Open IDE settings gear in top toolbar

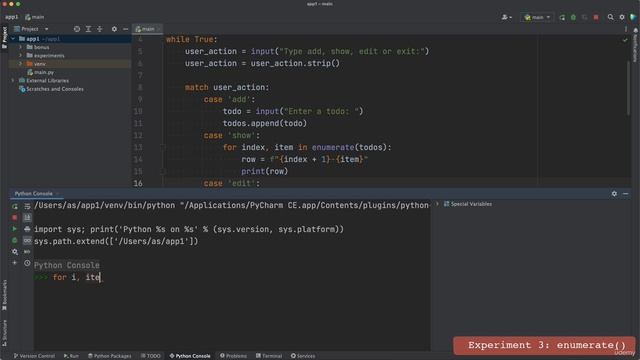622,17
